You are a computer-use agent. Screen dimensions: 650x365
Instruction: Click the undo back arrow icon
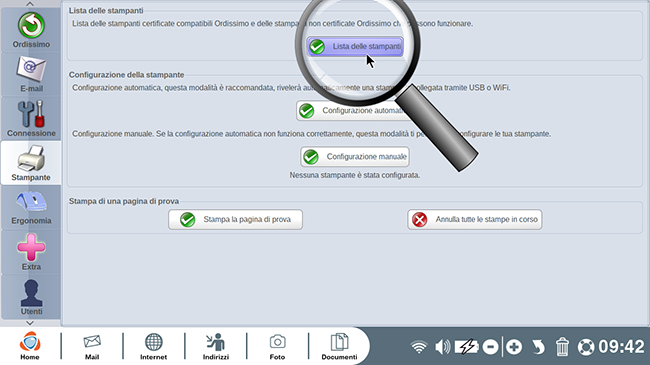538,347
